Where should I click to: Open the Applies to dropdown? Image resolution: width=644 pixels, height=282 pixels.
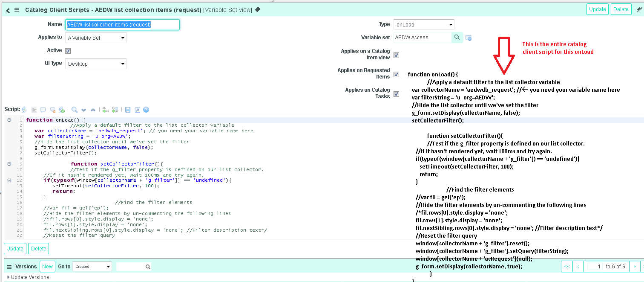click(96, 38)
